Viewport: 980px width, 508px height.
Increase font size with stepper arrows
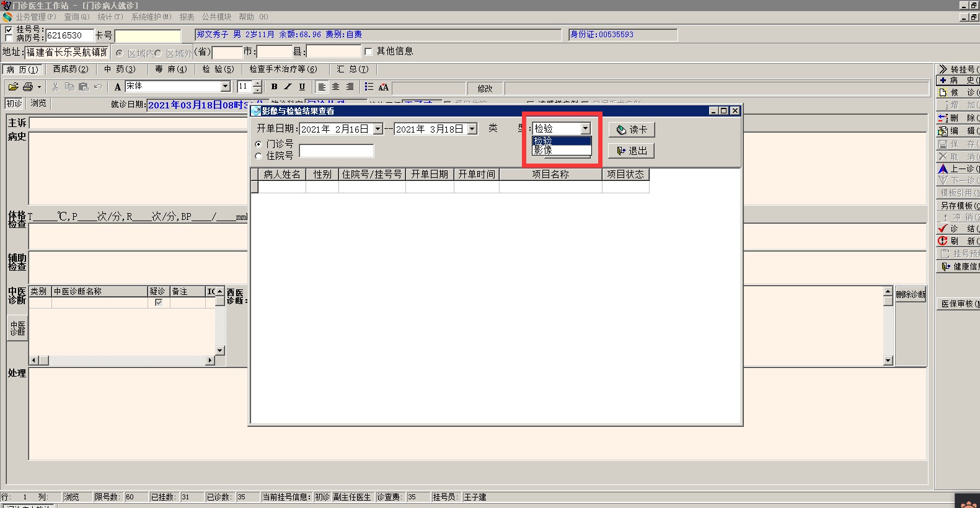coord(258,84)
